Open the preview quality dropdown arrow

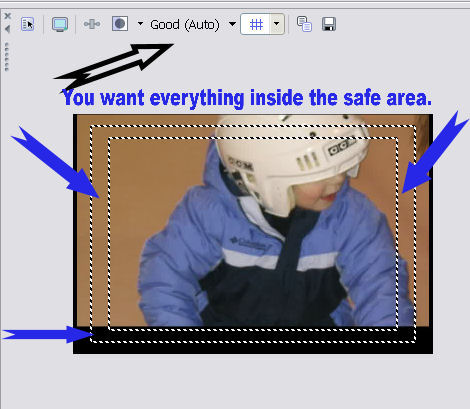[232, 24]
